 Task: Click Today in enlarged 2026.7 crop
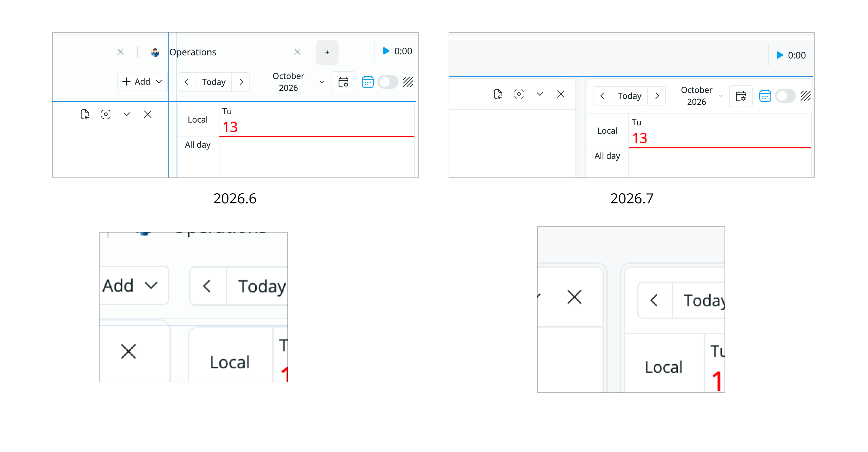coord(704,300)
